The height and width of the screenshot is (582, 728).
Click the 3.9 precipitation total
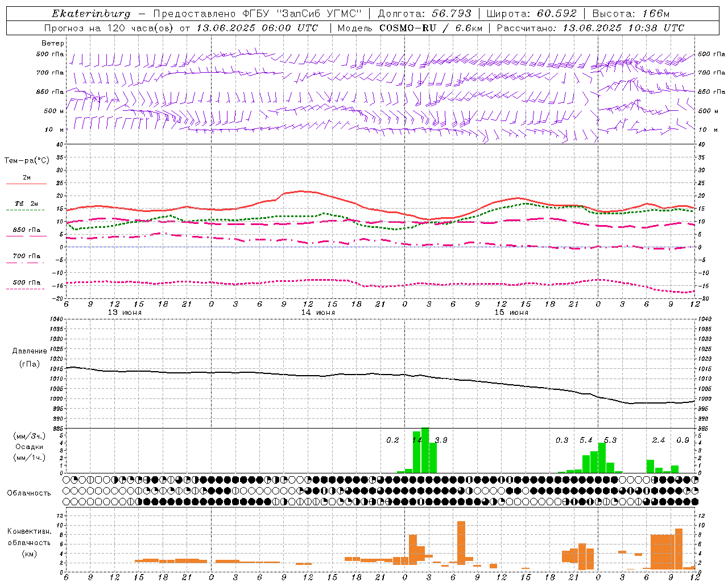(x=441, y=440)
